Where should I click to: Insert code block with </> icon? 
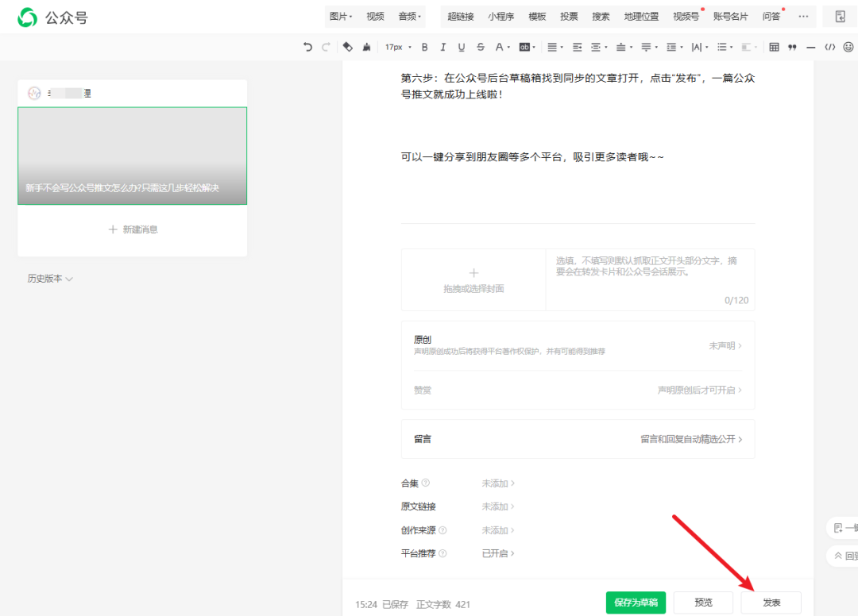829,48
